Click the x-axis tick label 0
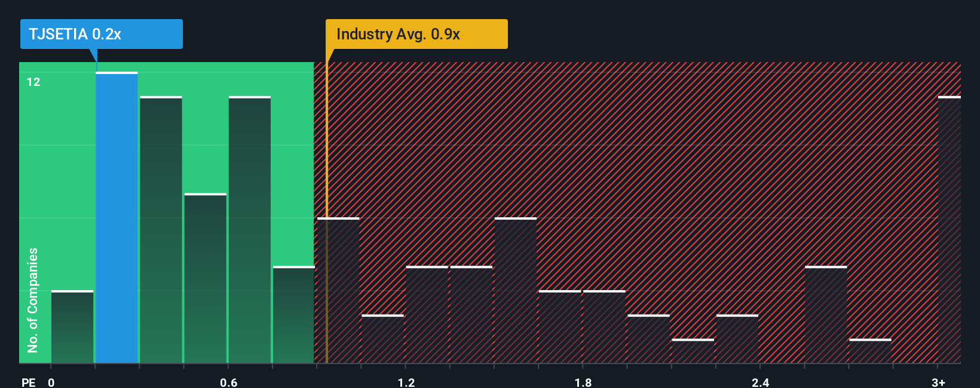 point(51,382)
